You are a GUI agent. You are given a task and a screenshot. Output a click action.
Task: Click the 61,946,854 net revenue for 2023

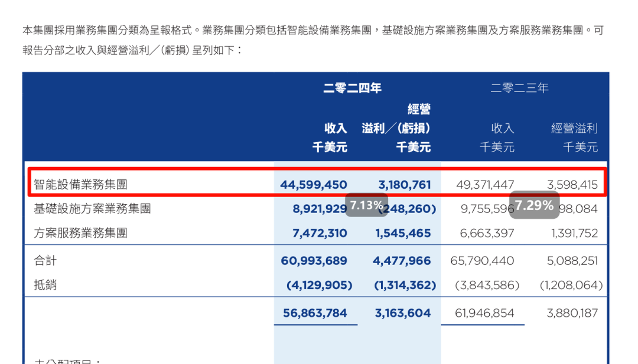pyautogui.click(x=484, y=313)
